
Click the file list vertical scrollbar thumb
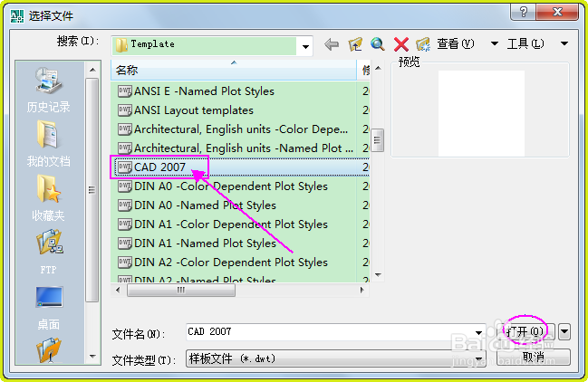click(378, 140)
